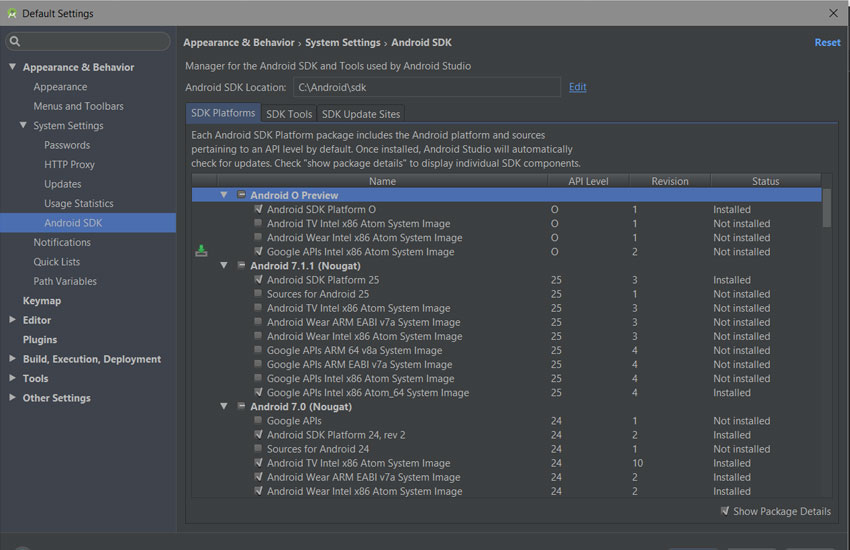Click the Reset link
Screen dimensions: 850x550
[827, 42]
